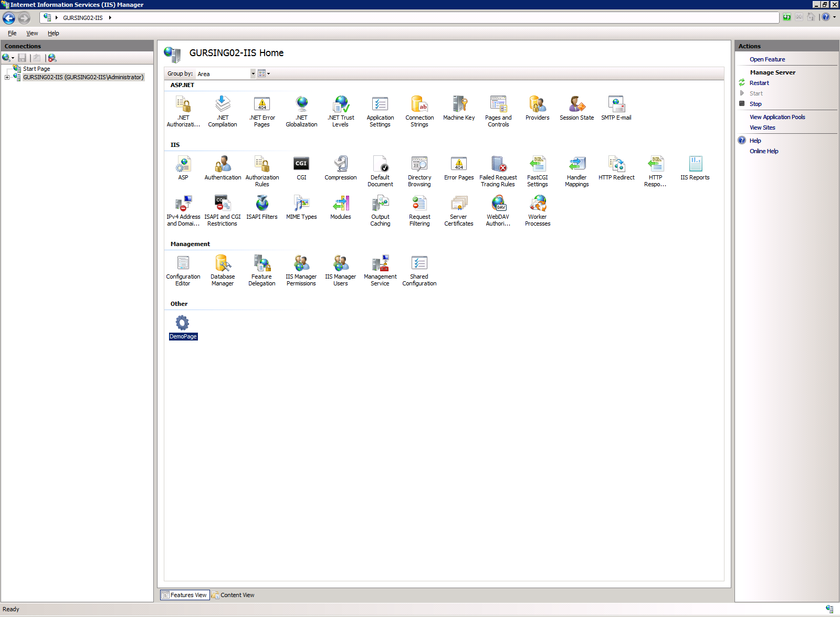
Task: Open the view style dropdown next to Group by
Action: [x=268, y=73]
